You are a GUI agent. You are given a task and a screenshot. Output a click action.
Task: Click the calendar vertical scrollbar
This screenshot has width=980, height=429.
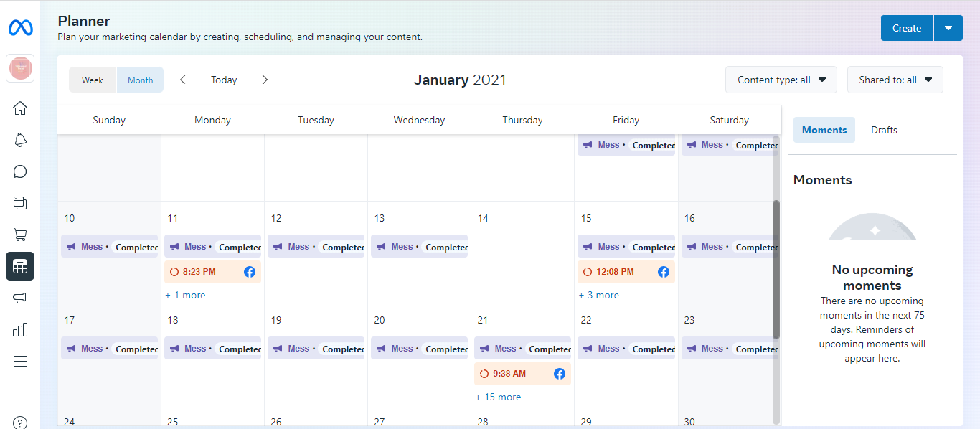click(x=776, y=269)
